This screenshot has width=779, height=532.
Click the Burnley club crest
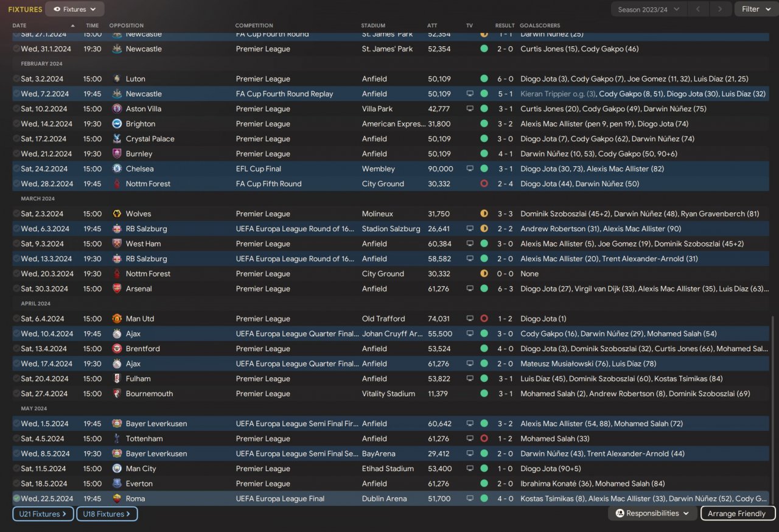point(117,154)
